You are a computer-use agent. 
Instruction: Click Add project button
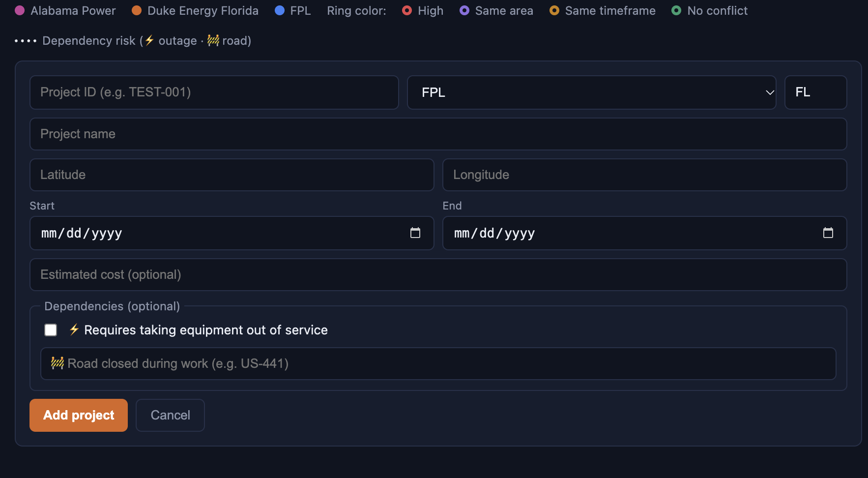79,415
